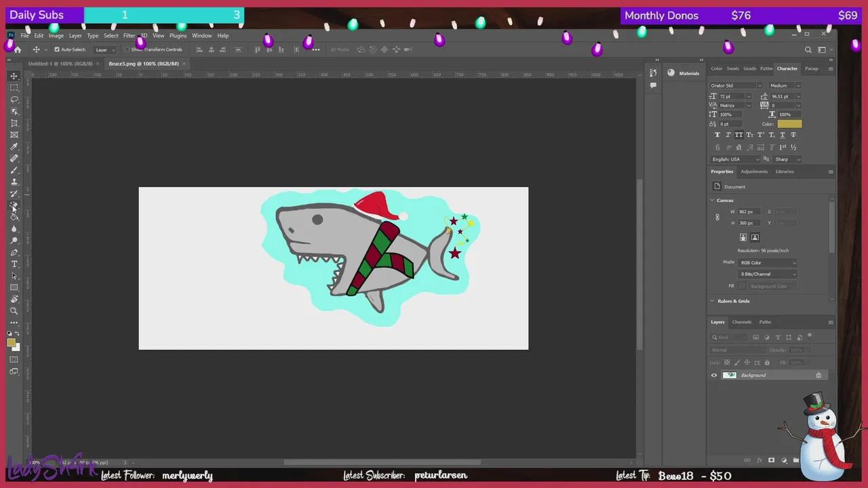Select the Zoom tool
Image resolution: width=868 pixels, height=488 pixels.
[x=14, y=311]
